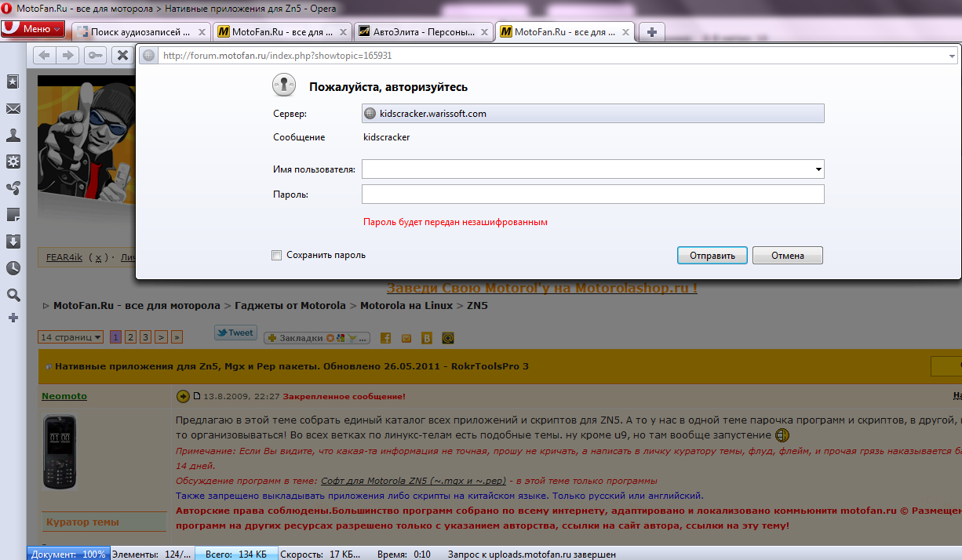The image size is (962, 560).
Task: Toggle the Сохранить пароль checkbox
Action: pyautogui.click(x=276, y=255)
